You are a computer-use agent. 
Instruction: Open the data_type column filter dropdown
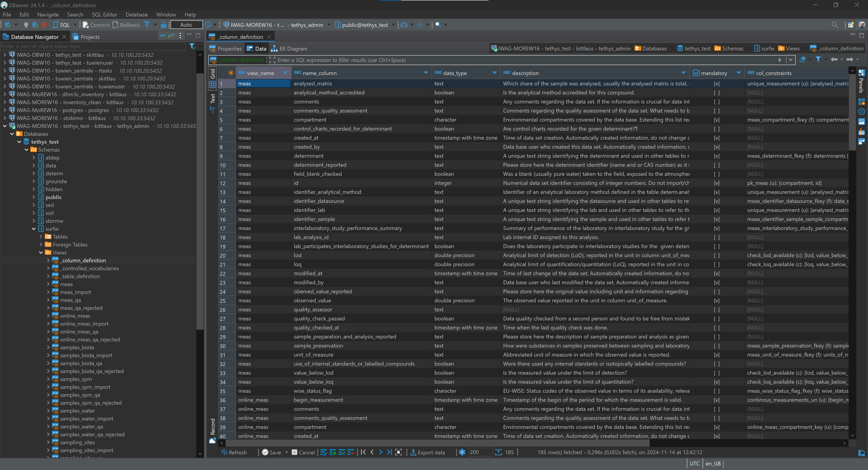click(x=494, y=73)
